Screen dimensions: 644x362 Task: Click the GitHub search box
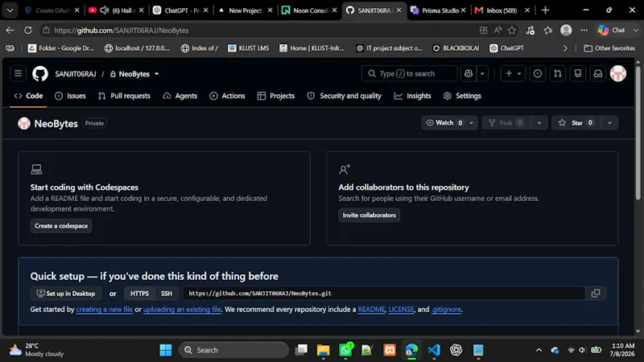coord(409,73)
